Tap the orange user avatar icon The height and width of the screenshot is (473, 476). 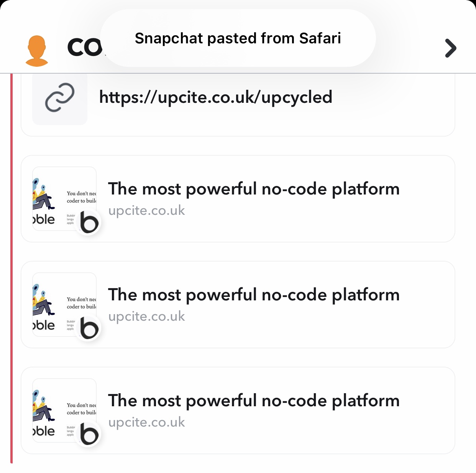(x=37, y=51)
